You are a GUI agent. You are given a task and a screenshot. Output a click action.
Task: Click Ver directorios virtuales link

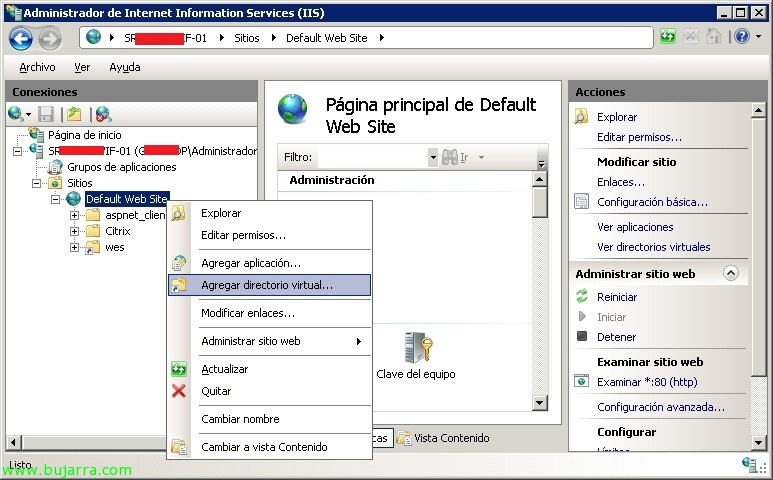pyautogui.click(x=654, y=247)
